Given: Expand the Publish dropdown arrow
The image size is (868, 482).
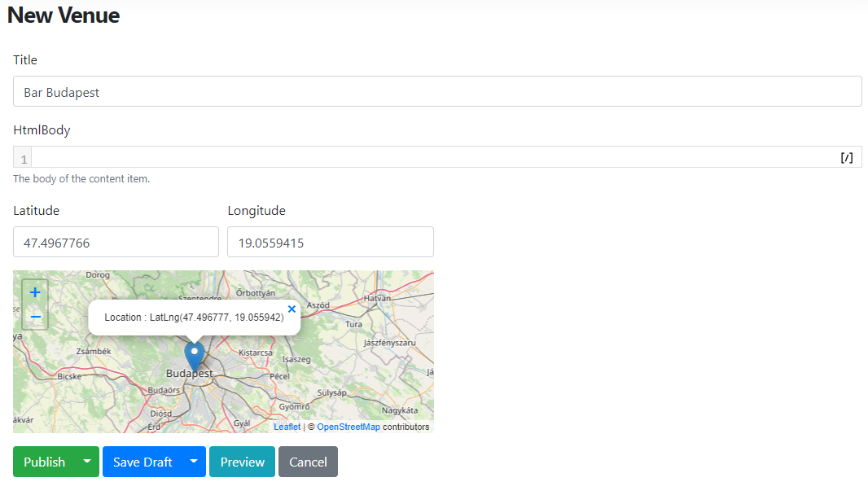Looking at the screenshot, I should click(x=87, y=462).
